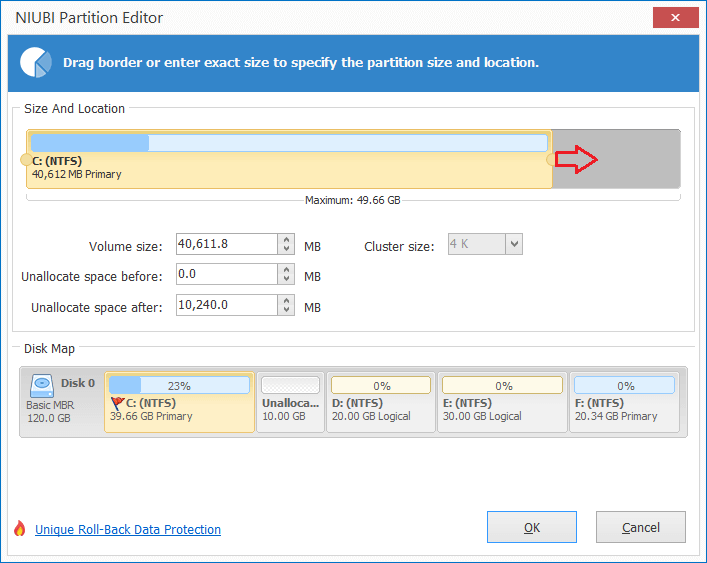Select E: (NTFS) 30.00 GB Logical partition
The height and width of the screenshot is (563, 707).
[x=502, y=402]
